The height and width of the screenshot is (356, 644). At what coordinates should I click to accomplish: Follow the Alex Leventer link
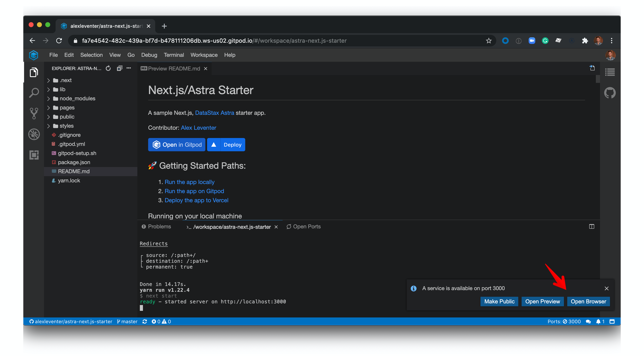[x=199, y=128]
